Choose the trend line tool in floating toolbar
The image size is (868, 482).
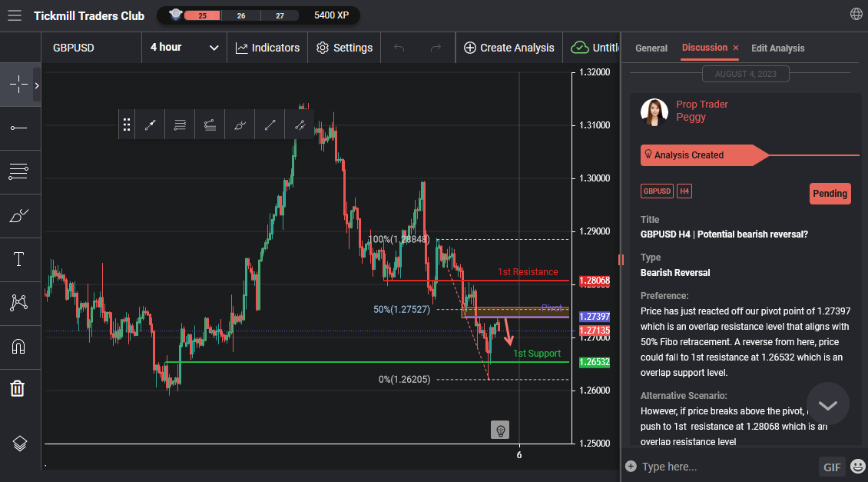tap(270, 125)
